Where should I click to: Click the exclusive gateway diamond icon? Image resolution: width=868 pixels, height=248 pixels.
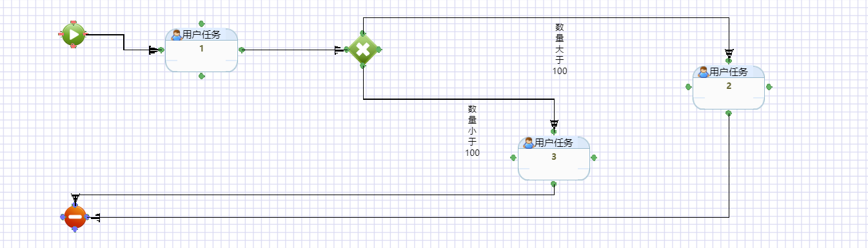click(x=363, y=50)
